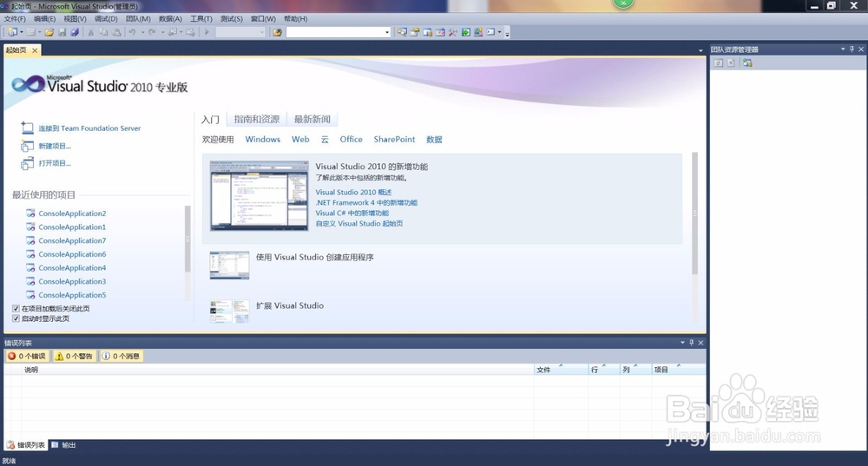Open Error List panel window-position dropdown
The image size is (868, 466).
tap(682, 343)
